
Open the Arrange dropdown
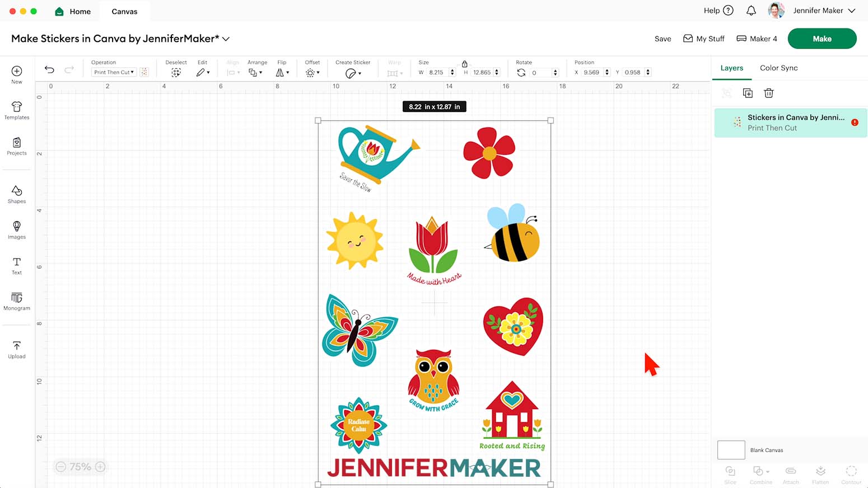255,73
